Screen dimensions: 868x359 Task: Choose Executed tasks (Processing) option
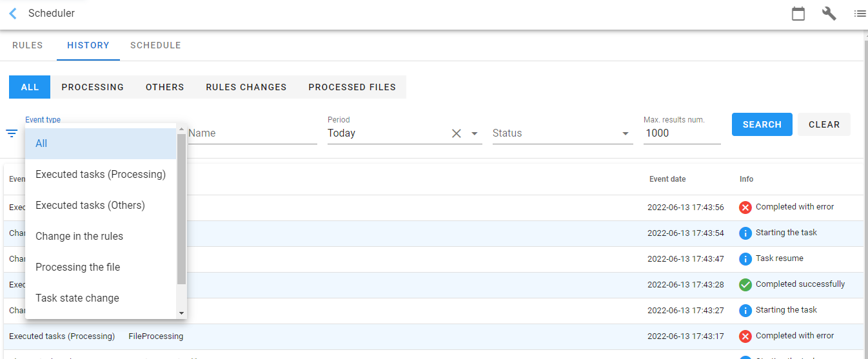[101, 175]
